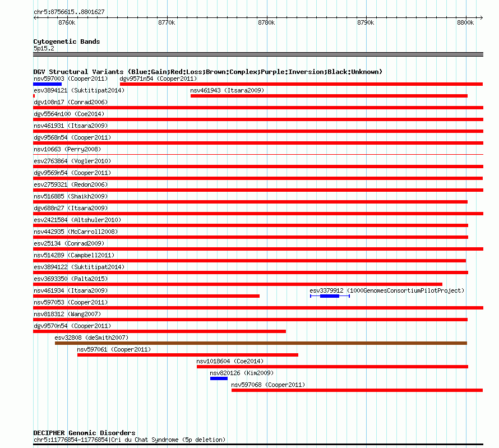Viewport: 499px width, 448px height.
Task: Open nsv516885 (Shaikh2009) variant label
Action: [71, 196]
